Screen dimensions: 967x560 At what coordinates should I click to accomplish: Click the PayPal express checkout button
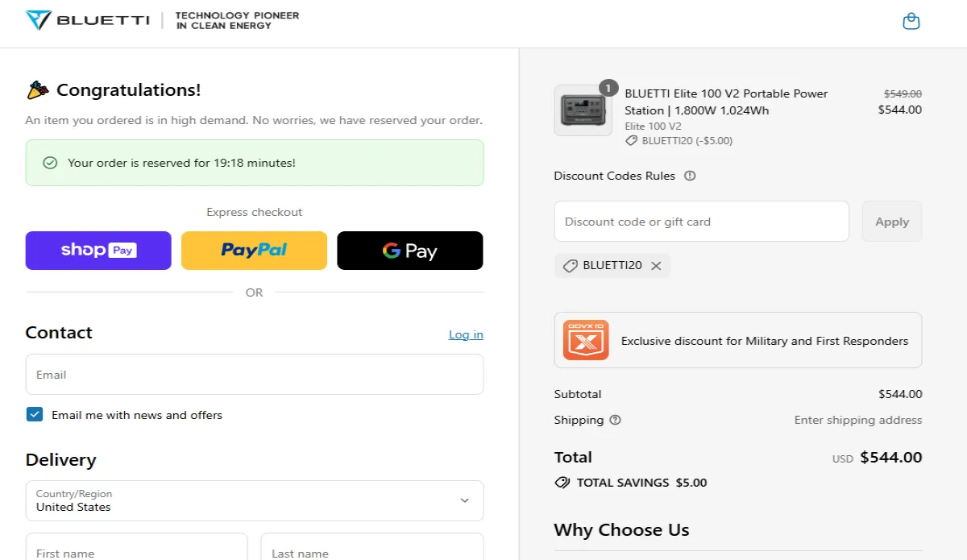[254, 251]
